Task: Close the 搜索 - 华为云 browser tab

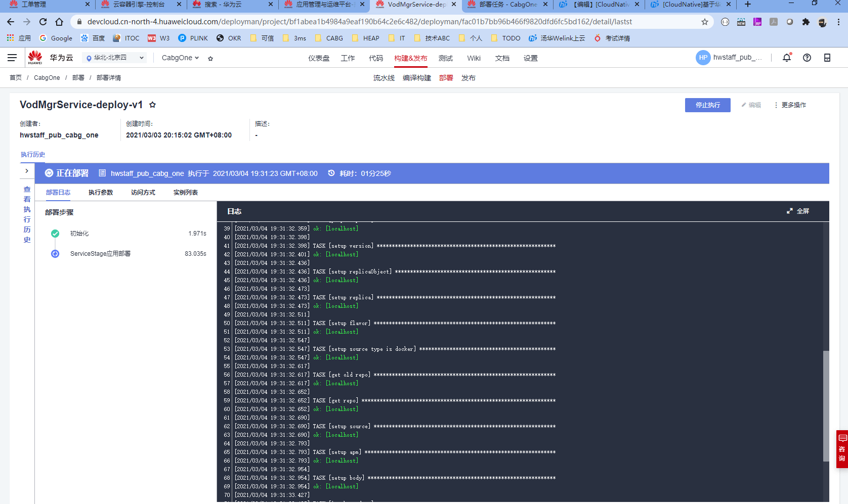Action: (x=271, y=5)
